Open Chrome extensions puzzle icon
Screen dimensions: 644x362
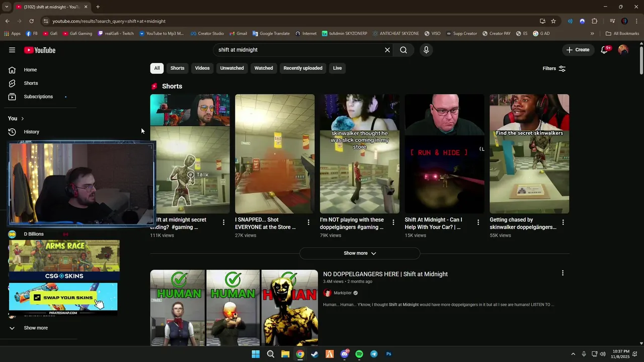[x=595, y=21]
